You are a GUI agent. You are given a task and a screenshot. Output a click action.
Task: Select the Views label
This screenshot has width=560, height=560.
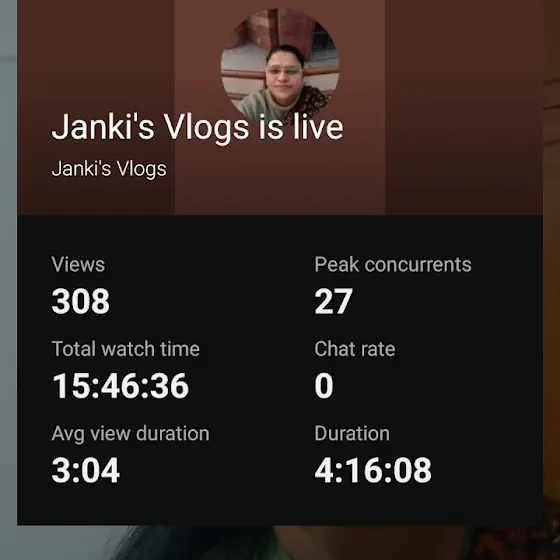coord(78,265)
